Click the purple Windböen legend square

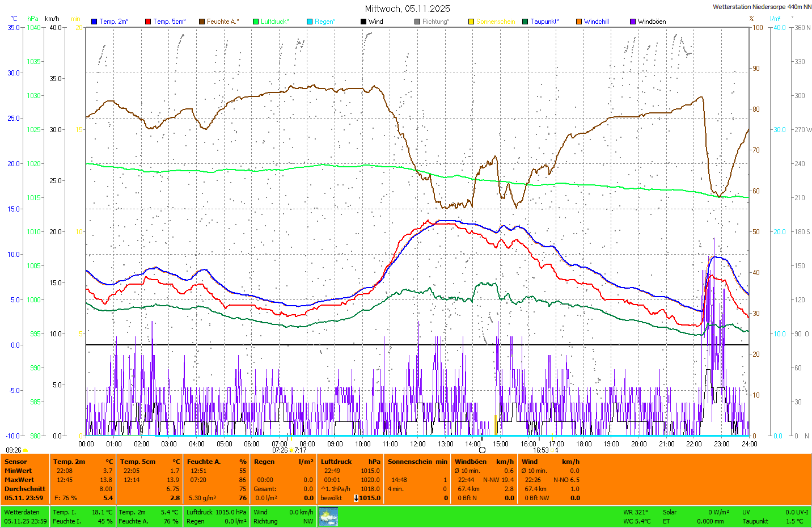pos(633,22)
